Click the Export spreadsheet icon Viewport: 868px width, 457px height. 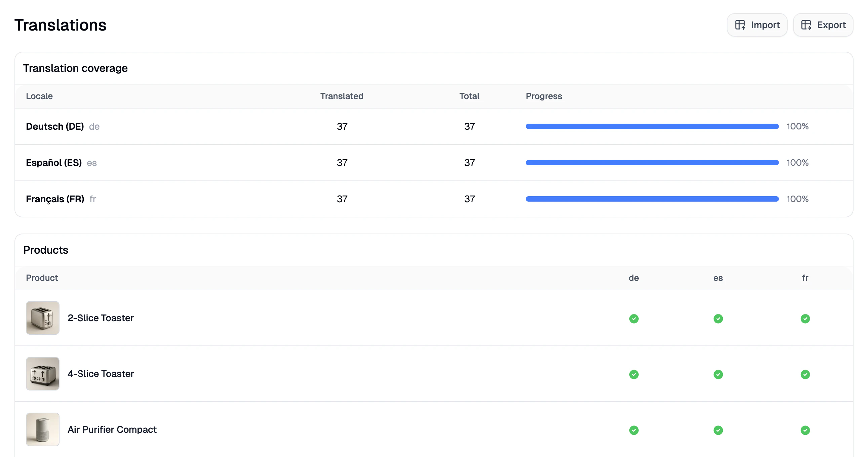(807, 25)
